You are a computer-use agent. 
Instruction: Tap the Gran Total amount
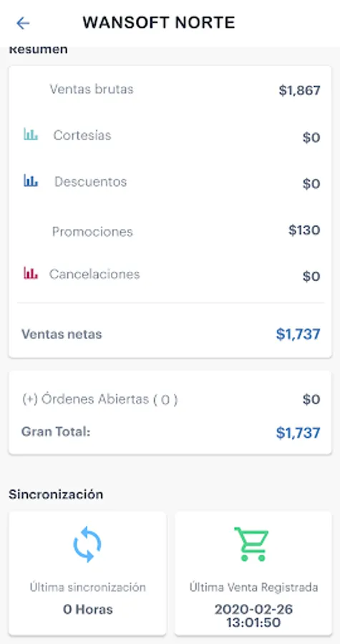pyautogui.click(x=298, y=433)
